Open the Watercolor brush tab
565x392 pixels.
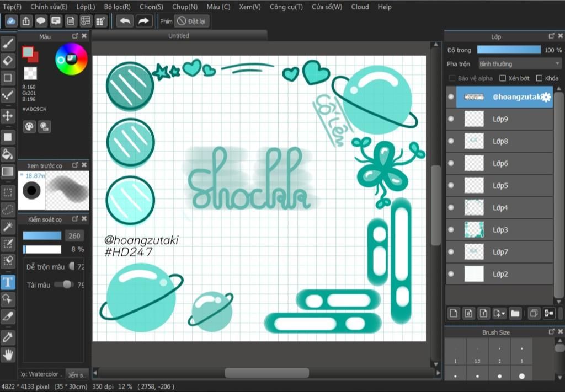coord(41,374)
